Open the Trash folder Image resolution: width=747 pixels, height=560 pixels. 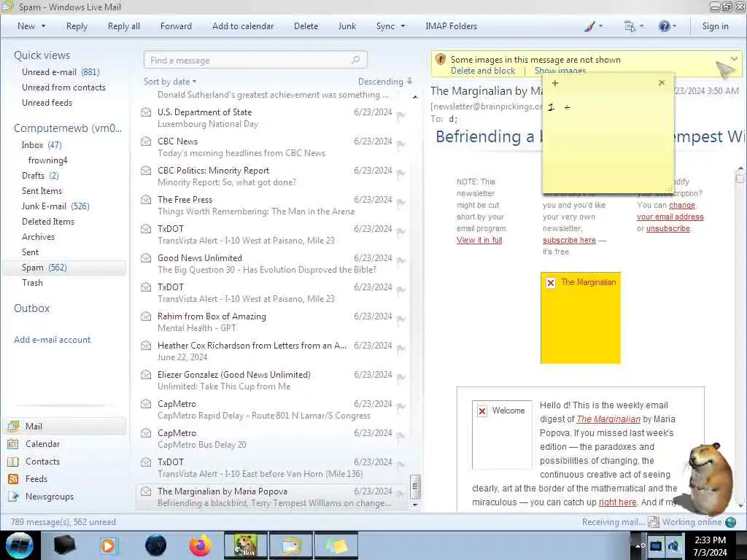click(x=32, y=283)
